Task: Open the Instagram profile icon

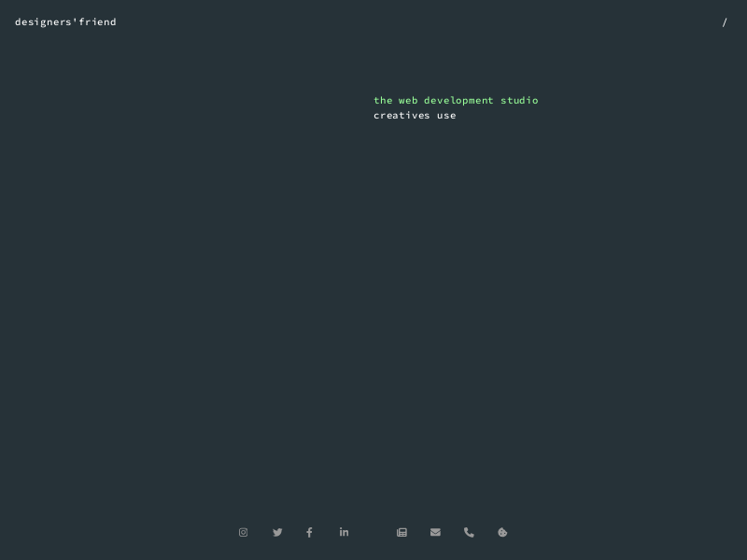Action: click(x=243, y=532)
